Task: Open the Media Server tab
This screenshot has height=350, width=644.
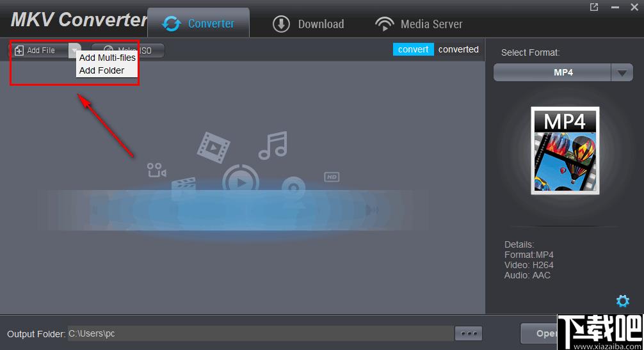Action: 419,24
